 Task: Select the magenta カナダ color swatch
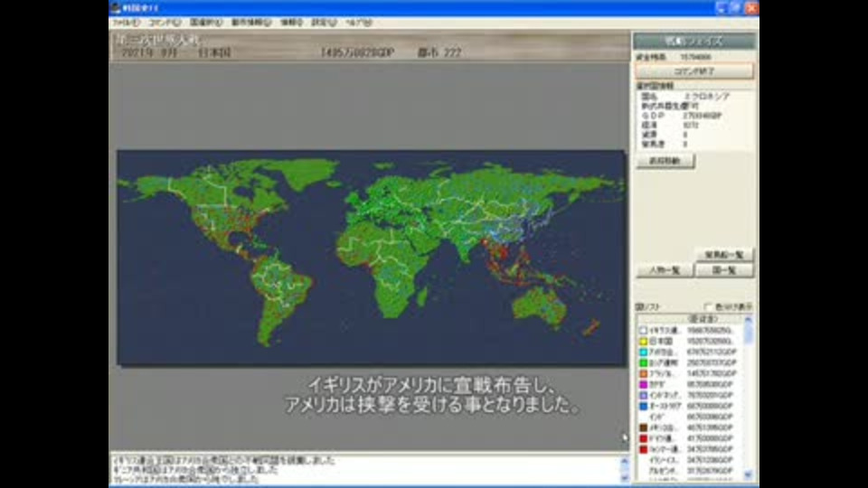point(643,385)
